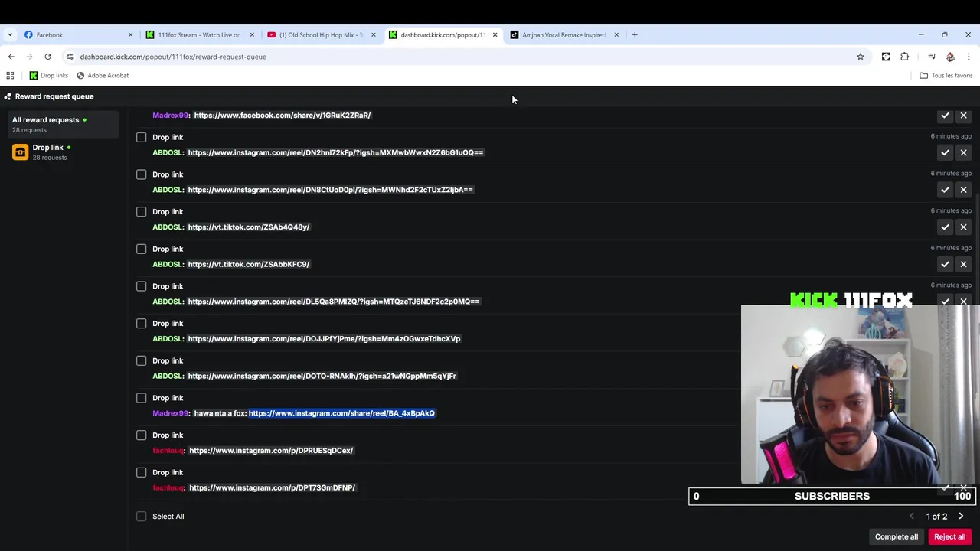Tick checkbox for fachlouq DPT73GmDFNP request

click(x=142, y=472)
